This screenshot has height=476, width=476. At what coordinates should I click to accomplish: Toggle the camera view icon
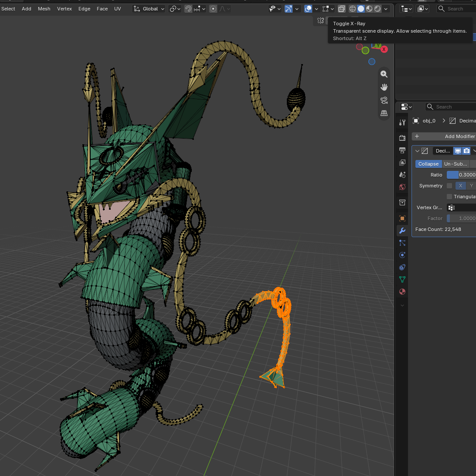(x=384, y=100)
